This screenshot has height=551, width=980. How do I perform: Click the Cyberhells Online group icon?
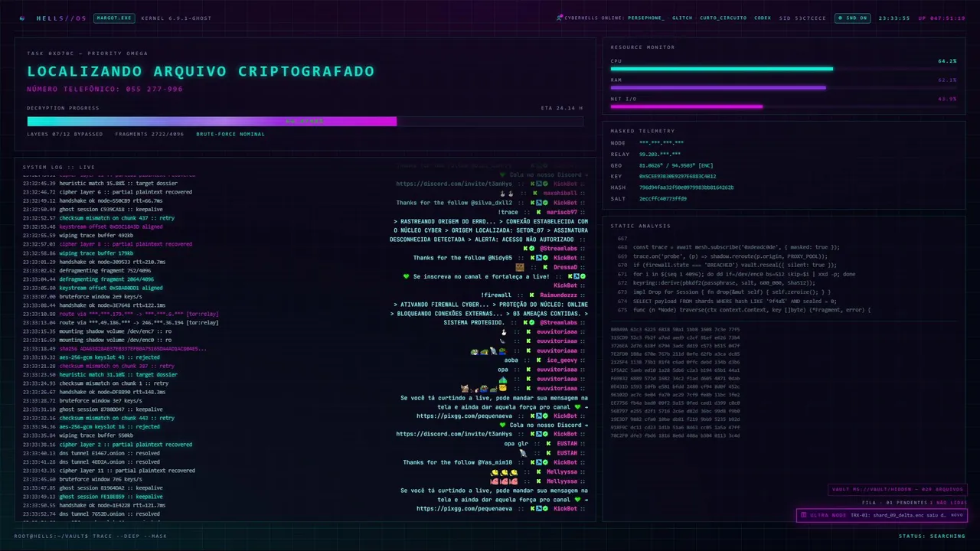coord(560,18)
